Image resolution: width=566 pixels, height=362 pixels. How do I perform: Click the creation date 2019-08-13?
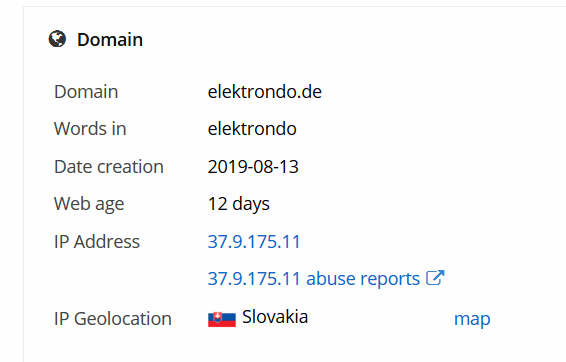[x=253, y=167]
